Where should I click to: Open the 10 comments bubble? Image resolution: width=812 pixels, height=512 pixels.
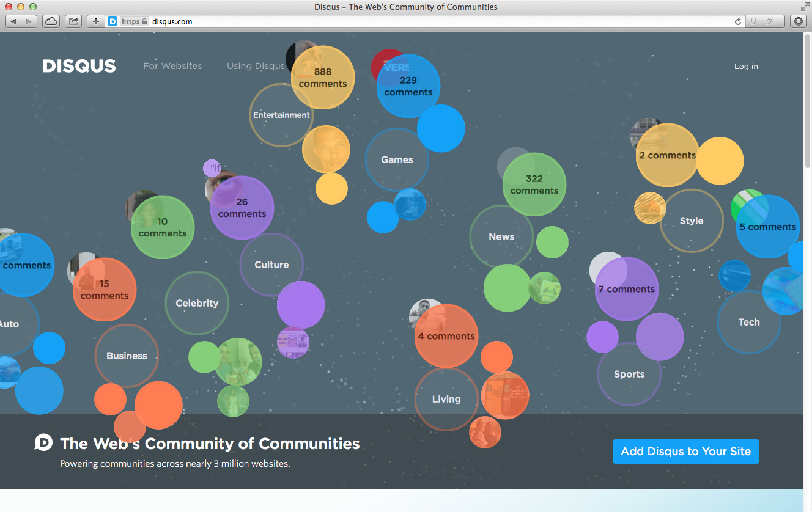tap(163, 227)
